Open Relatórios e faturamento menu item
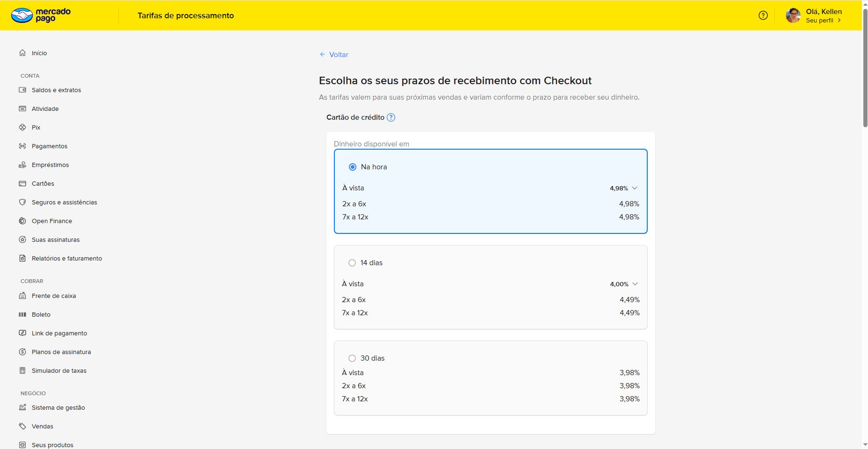Screen dimensions: 868x449 click(x=66, y=258)
